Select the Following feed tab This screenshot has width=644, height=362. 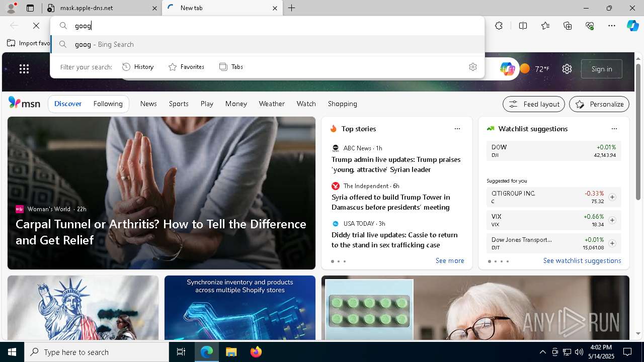pos(108,104)
